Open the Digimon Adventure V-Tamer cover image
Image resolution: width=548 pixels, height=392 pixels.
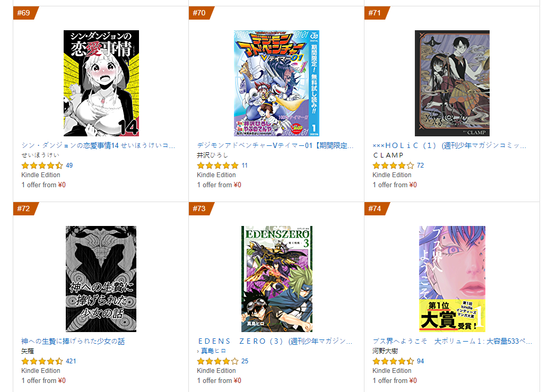(x=276, y=83)
